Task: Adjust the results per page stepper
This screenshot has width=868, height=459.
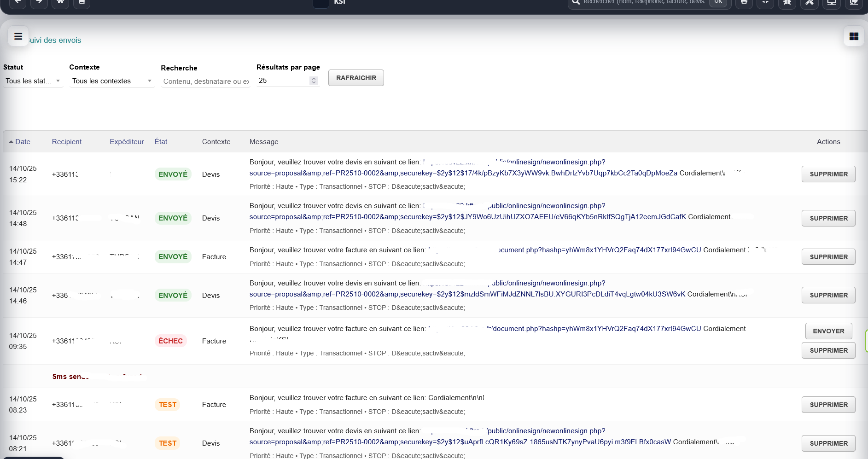Action: pyautogui.click(x=314, y=81)
